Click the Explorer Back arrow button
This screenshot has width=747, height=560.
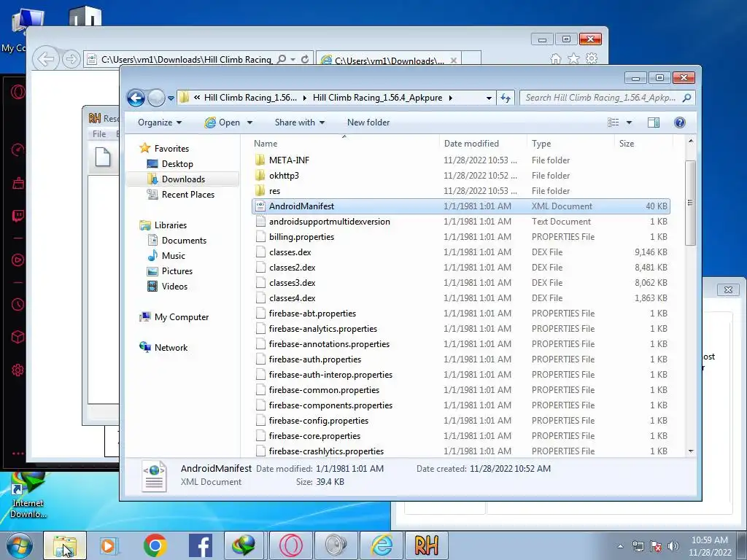[136, 98]
